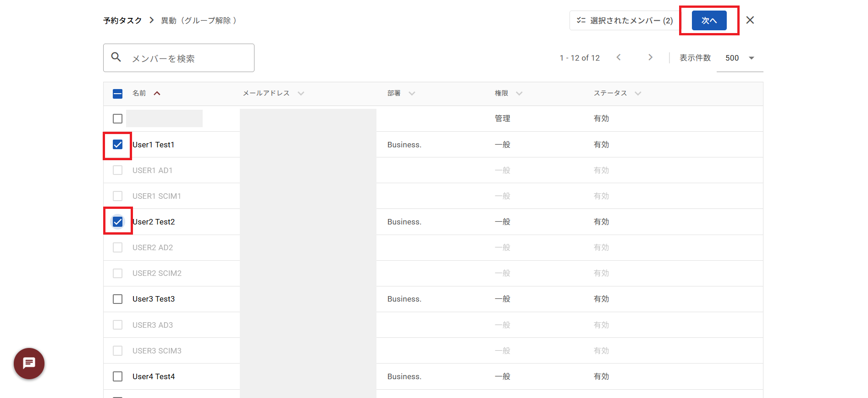
Task: Check the User4 Test4 checkbox
Action: coord(117,376)
